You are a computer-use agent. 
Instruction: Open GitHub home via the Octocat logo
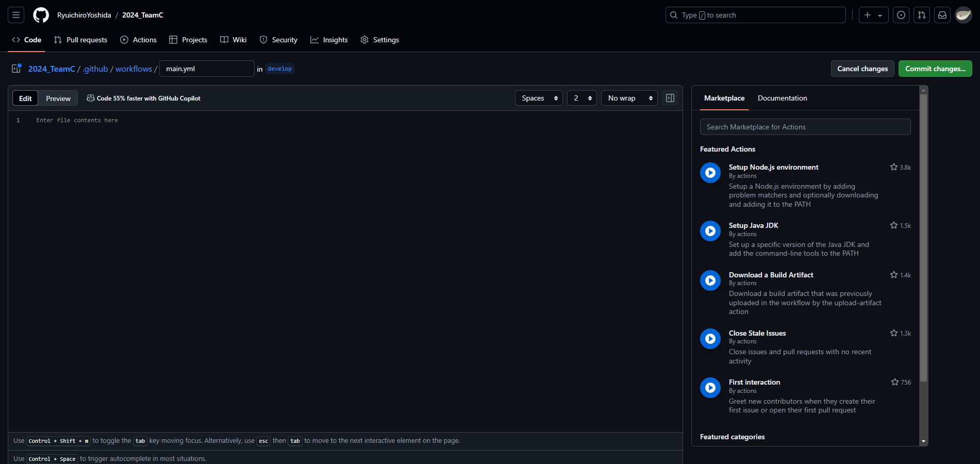tap(41, 15)
